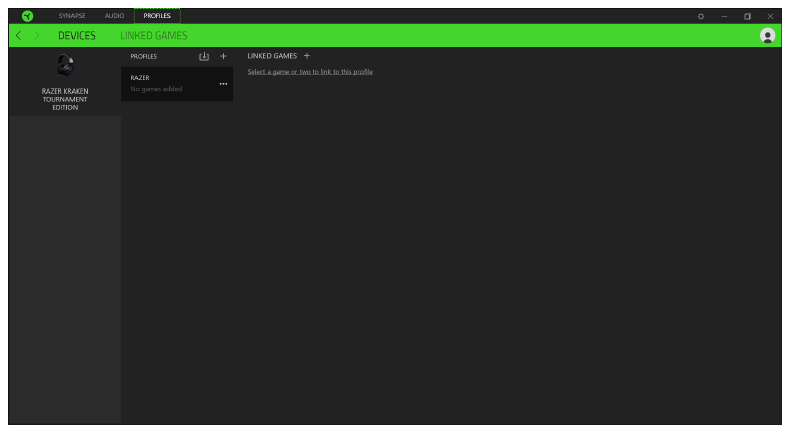Import a profile with the import icon
The width and height of the screenshot is (800, 434).
pyautogui.click(x=204, y=56)
